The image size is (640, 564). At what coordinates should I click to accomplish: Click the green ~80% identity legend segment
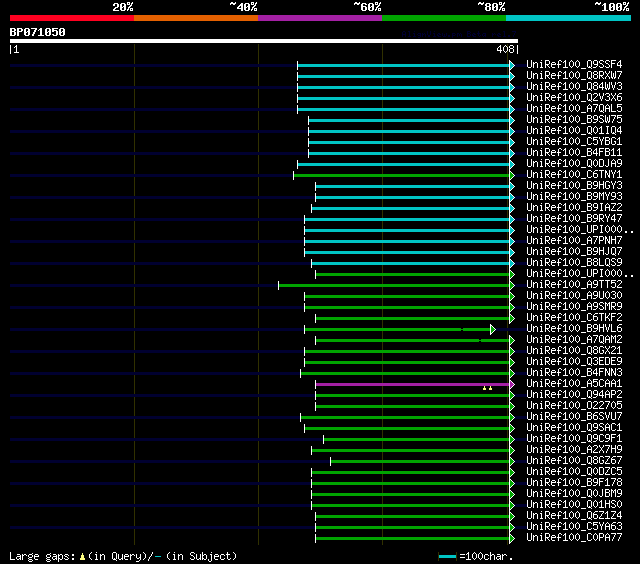[444, 18]
